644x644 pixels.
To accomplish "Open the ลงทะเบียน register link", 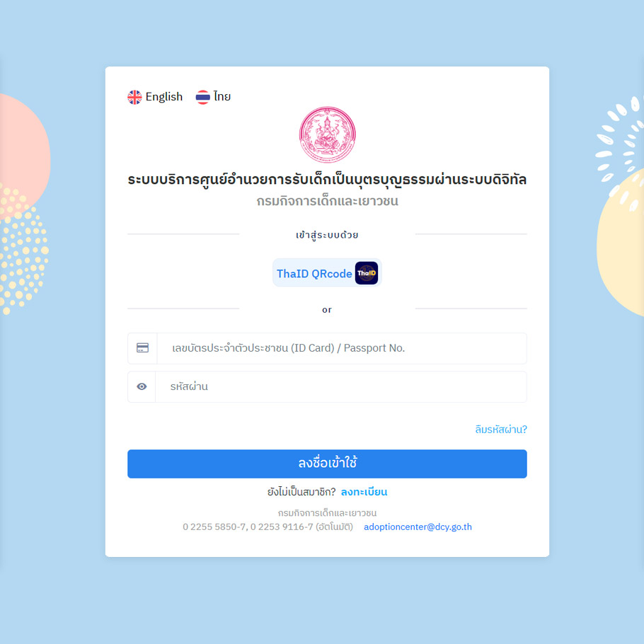I will tap(364, 492).
